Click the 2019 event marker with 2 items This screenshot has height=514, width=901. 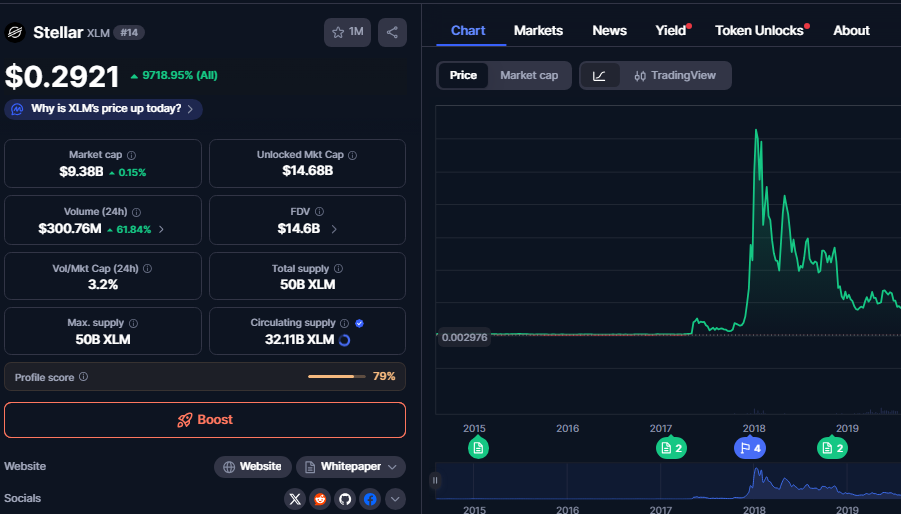(832, 448)
